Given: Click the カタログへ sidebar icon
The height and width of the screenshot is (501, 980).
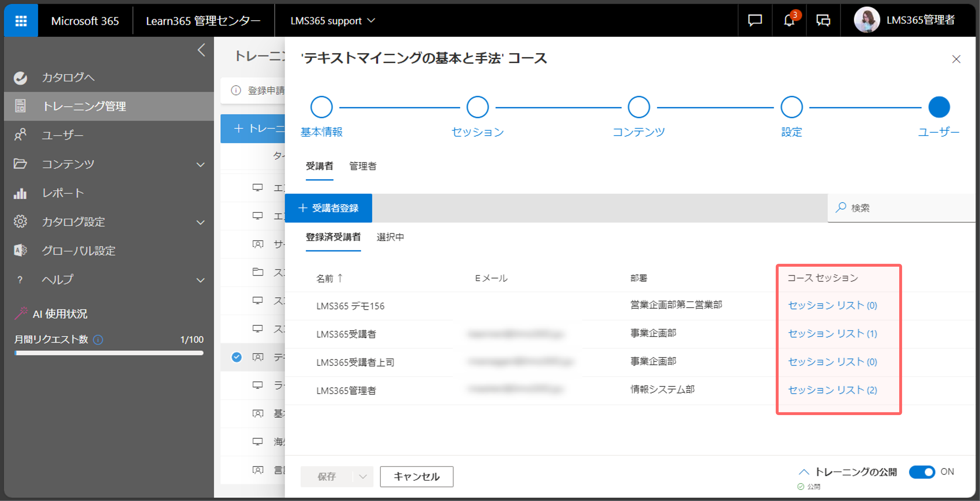Looking at the screenshot, I should click(x=20, y=78).
